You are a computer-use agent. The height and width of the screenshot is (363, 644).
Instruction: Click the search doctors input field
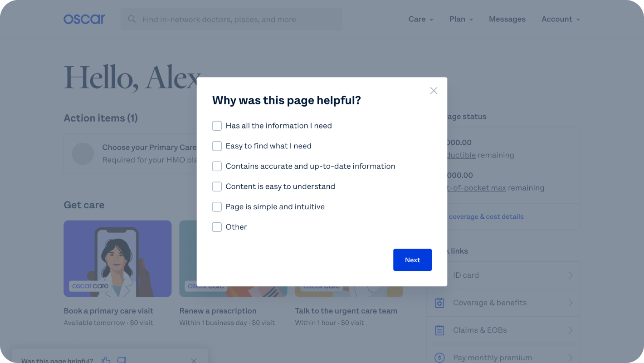tap(236, 20)
